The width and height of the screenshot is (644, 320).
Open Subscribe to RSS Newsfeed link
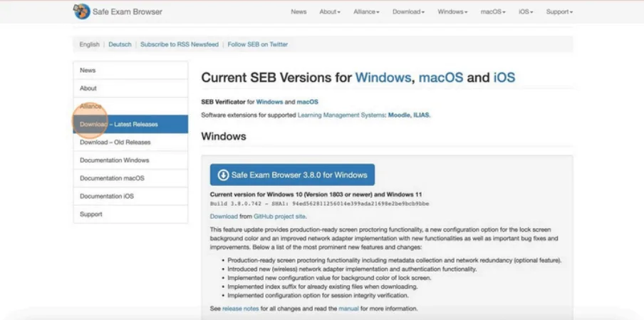180,44
